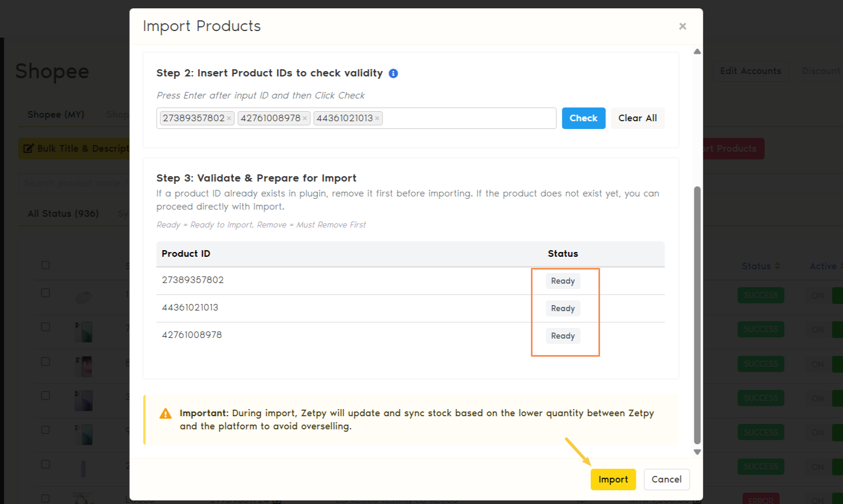Click the yellow Import button
Viewport: 843px width, 504px height.
pos(613,480)
